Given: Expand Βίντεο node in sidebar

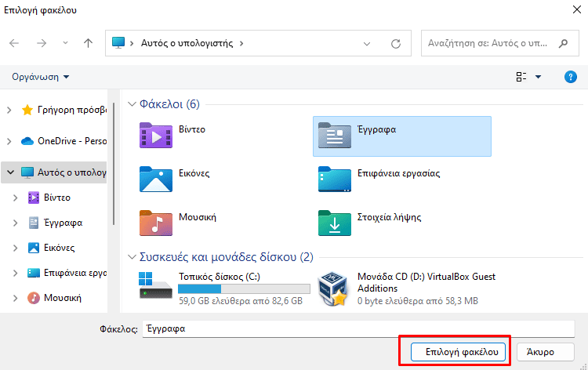Looking at the screenshot, I should [16, 198].
